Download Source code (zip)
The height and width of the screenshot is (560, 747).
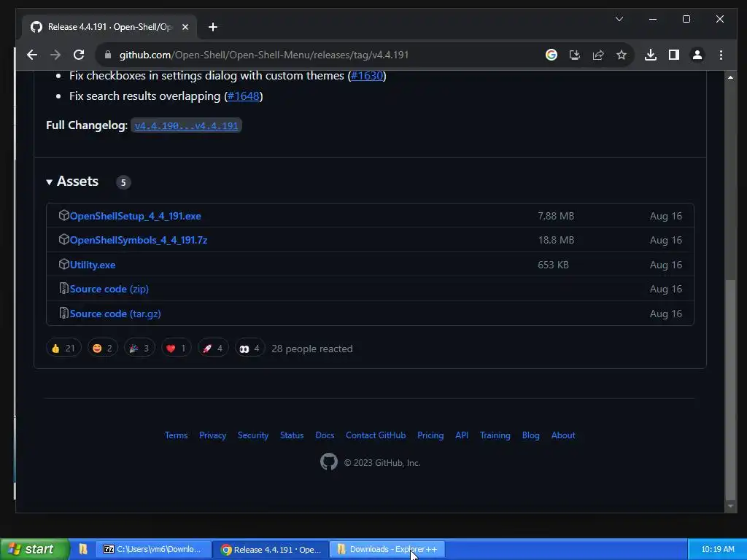109,289
